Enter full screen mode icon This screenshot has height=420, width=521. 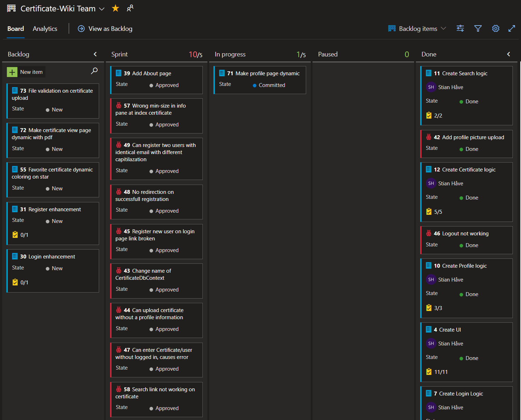tap(512, 28)
